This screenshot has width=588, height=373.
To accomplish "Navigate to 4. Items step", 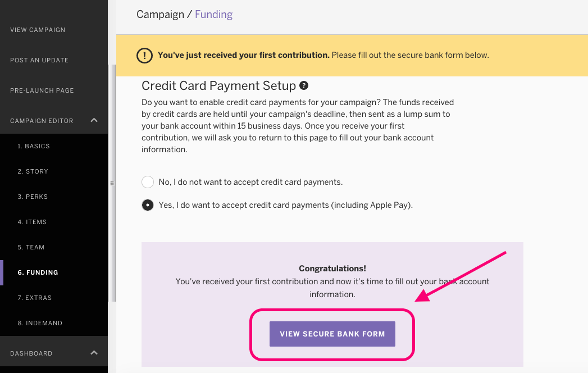I will click(32, 222).
